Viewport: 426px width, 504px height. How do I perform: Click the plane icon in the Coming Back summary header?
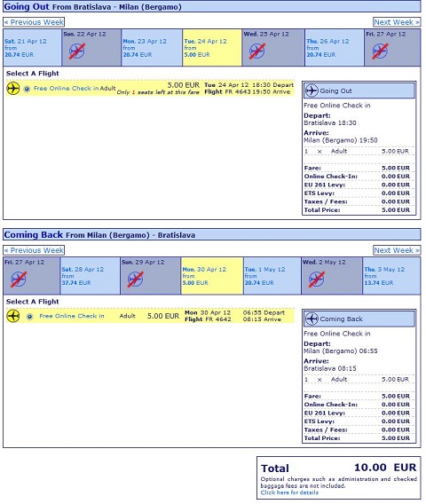[x=312, y=319]
